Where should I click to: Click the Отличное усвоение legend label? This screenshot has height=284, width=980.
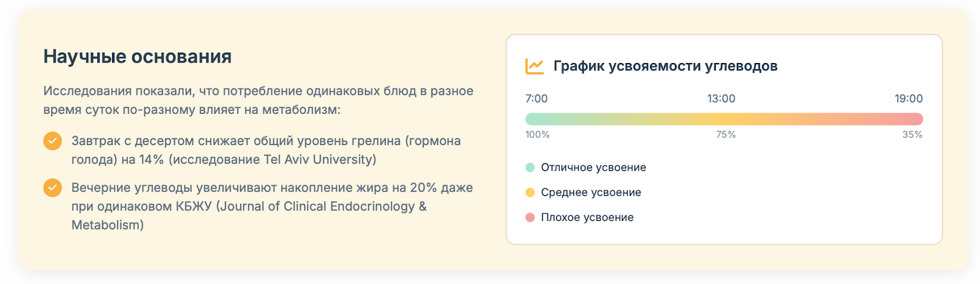[594, 168]
